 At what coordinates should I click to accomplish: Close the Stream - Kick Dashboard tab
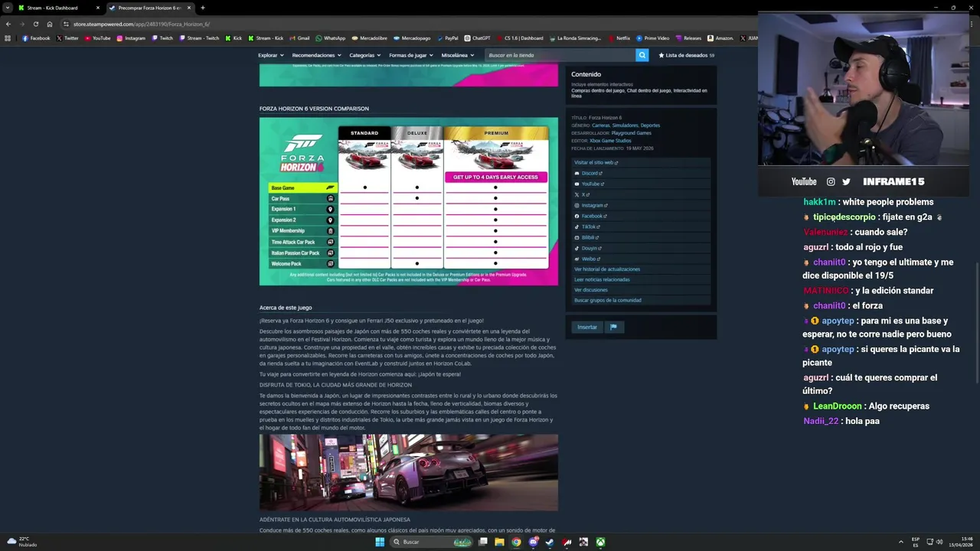coord(97,8)
